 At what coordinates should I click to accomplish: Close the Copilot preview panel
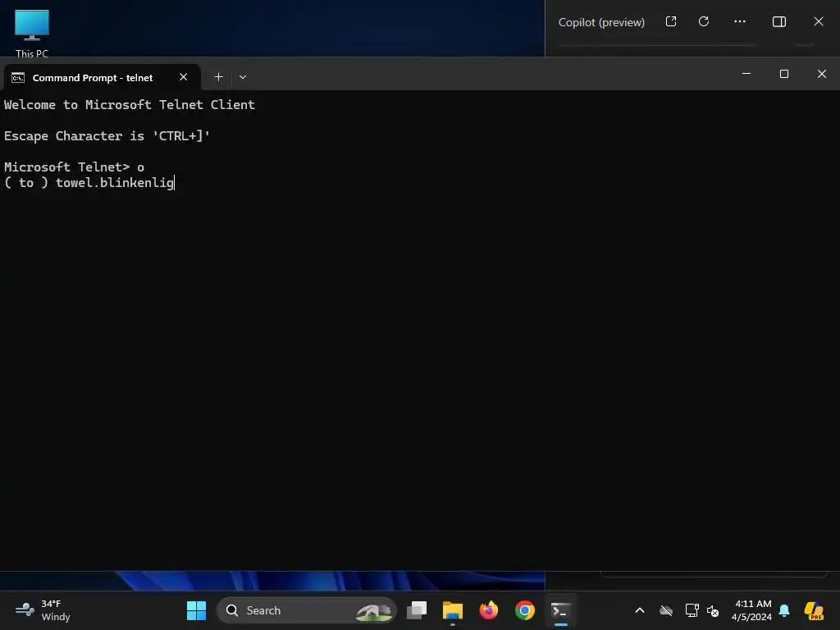[x=819, y=21]
